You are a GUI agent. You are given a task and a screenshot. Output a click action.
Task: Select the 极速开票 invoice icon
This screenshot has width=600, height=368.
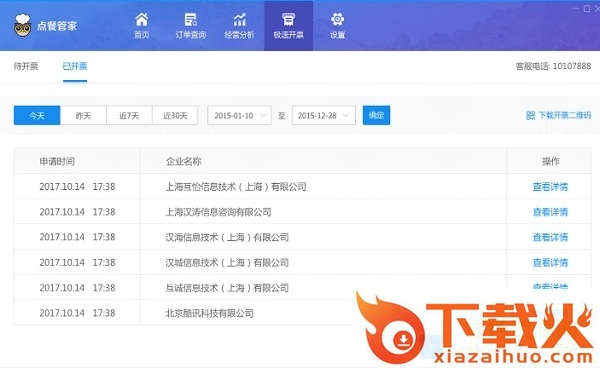(288, 19)
